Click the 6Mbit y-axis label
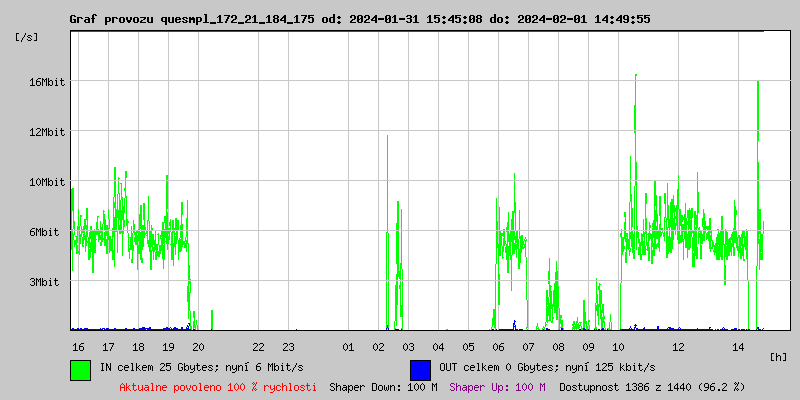The width and height of the screenshot is (800, 400). [x=43, y=232]
